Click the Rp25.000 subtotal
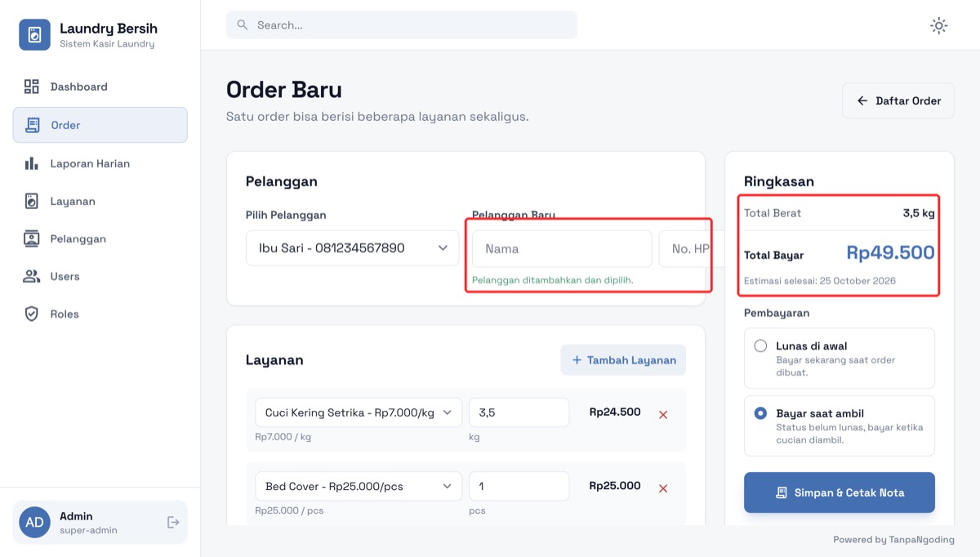 (615, 486)
